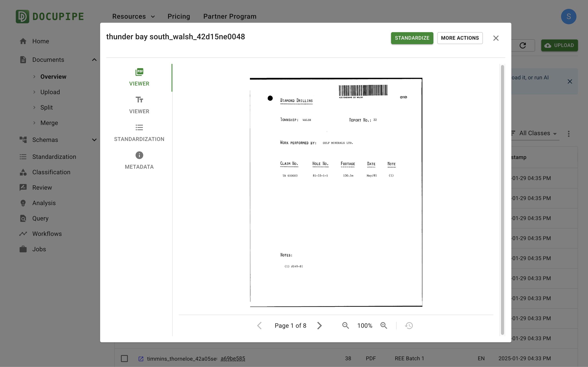Zoom in the PDF view
Screen dimensions: 588x367
pyautogui.click(x=384, y=325)
